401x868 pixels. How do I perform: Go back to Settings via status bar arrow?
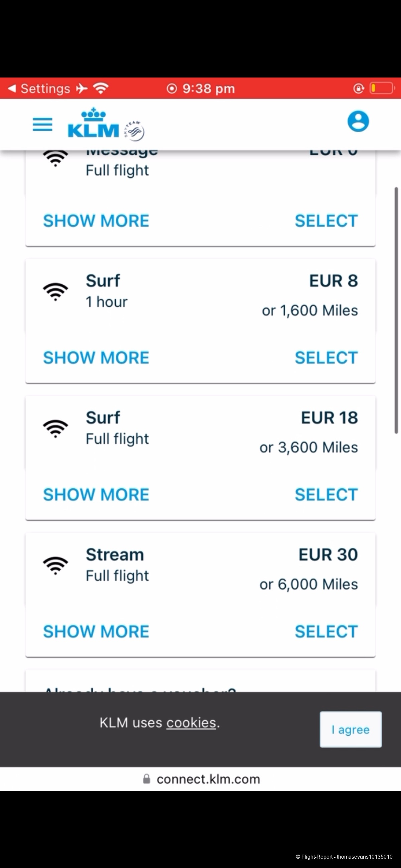(12, 88)
